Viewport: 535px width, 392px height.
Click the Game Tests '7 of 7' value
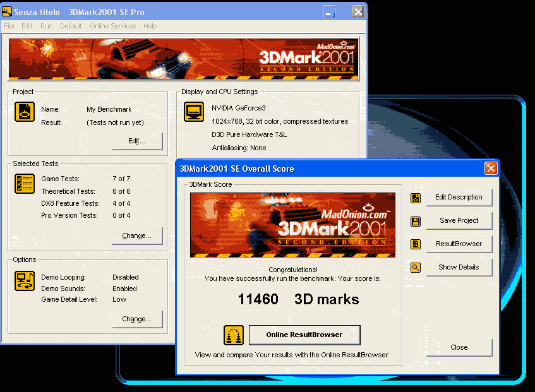(x=121, y=179)
